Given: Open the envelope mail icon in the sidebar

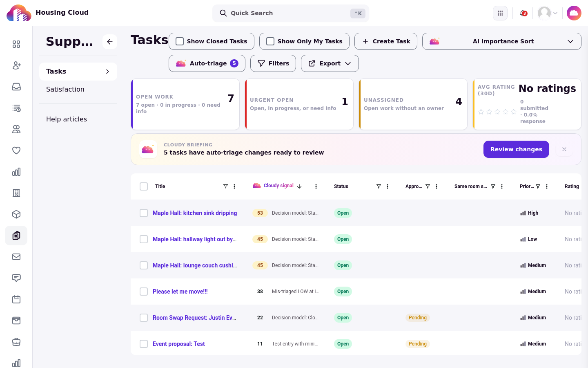Looking at the screenshot, I should point(16,257).
